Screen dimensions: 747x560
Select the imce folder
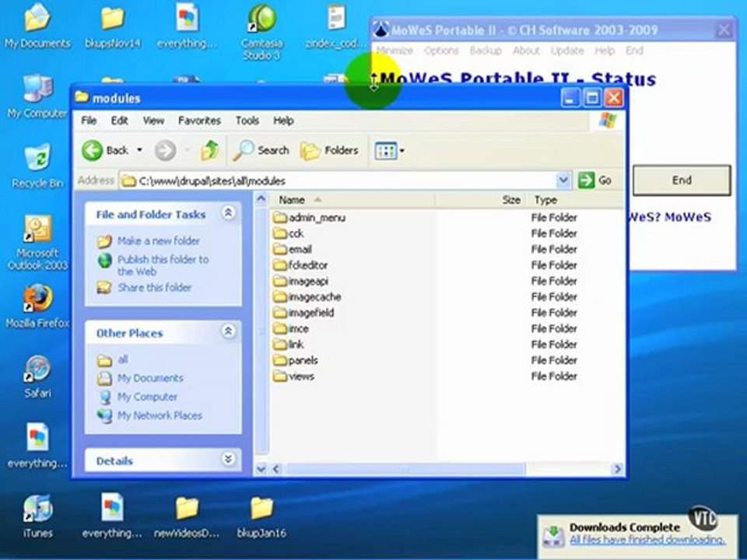pyautogui.click(x=291, y=328)
